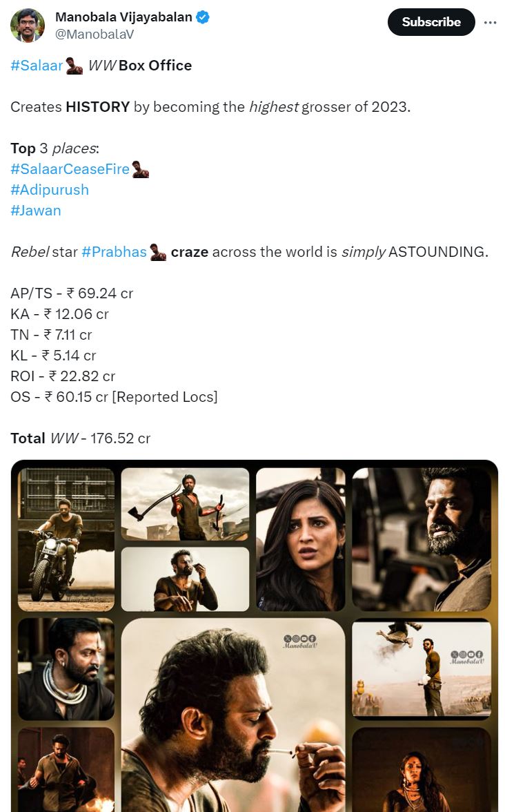Click the #Prabhas hashtag

coord(114,251)
